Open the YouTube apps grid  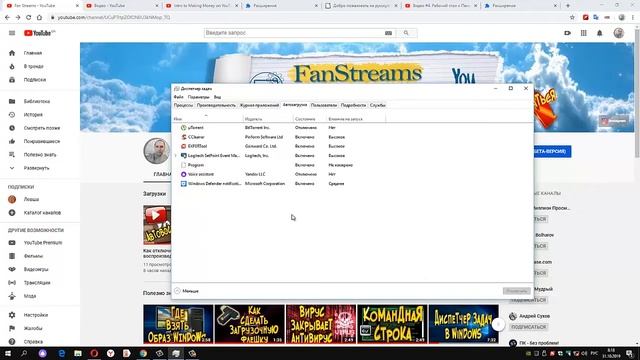[584, 33]
